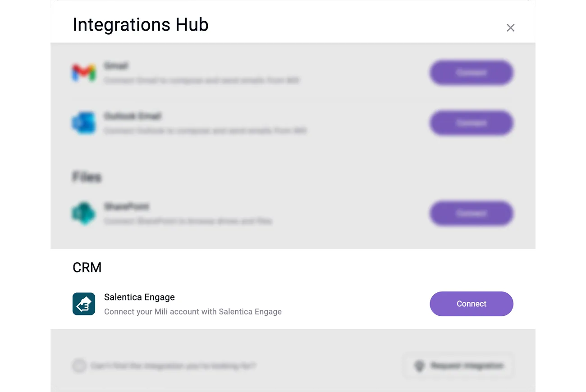Click the Salentica Engage app icon
The height and width of the screenshot is (392, 586).
click(x=84, y=304)
